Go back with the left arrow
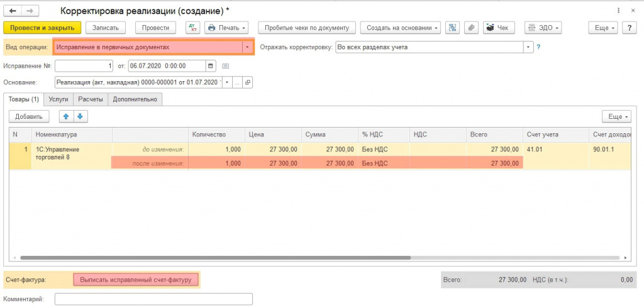This screenshot has width=644, height=308. click(x=12, y=11)
